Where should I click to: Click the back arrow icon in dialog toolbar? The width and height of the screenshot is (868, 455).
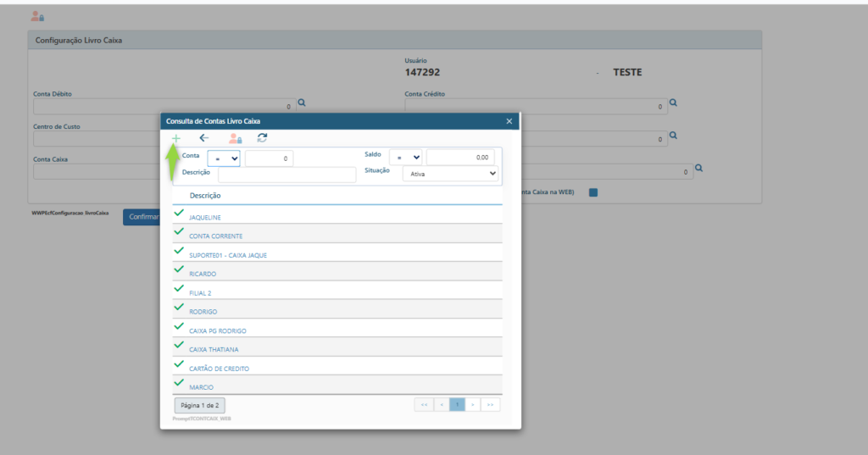click(203, 138)
